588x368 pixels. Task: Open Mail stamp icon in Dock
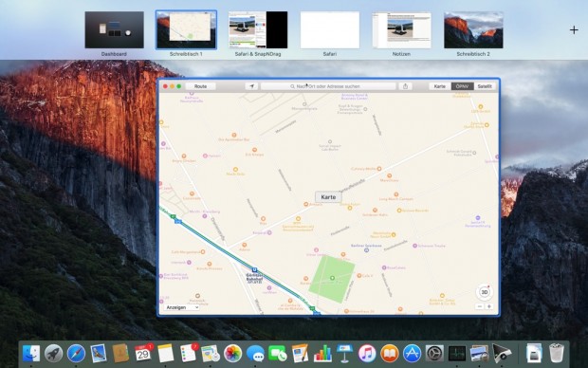coord(99,354)
